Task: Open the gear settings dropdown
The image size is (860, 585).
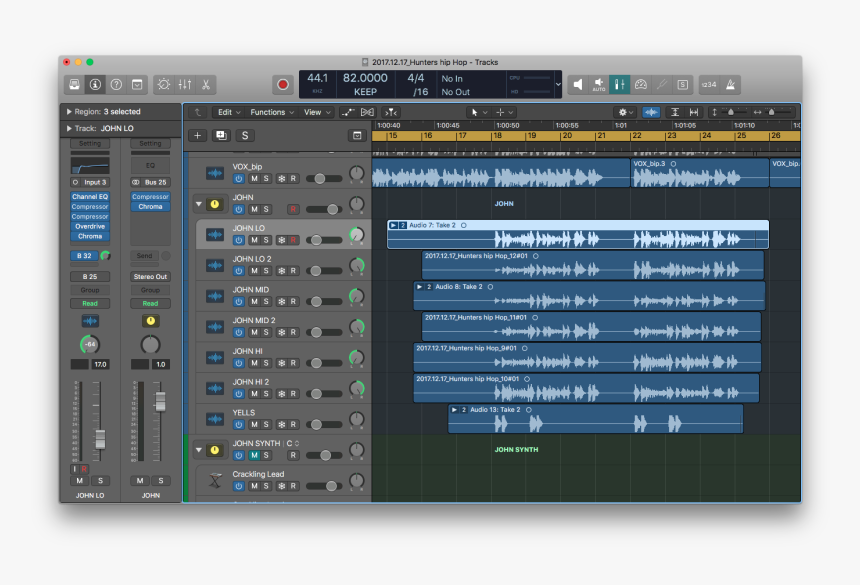Action: (625, 112)
